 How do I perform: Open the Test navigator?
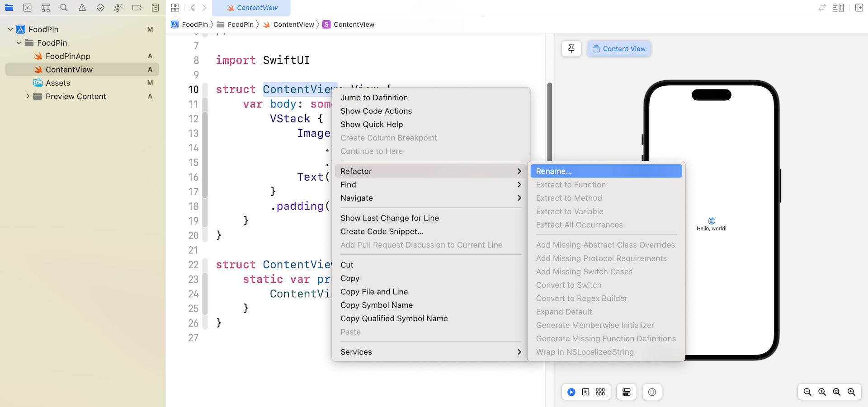[100, 8]
